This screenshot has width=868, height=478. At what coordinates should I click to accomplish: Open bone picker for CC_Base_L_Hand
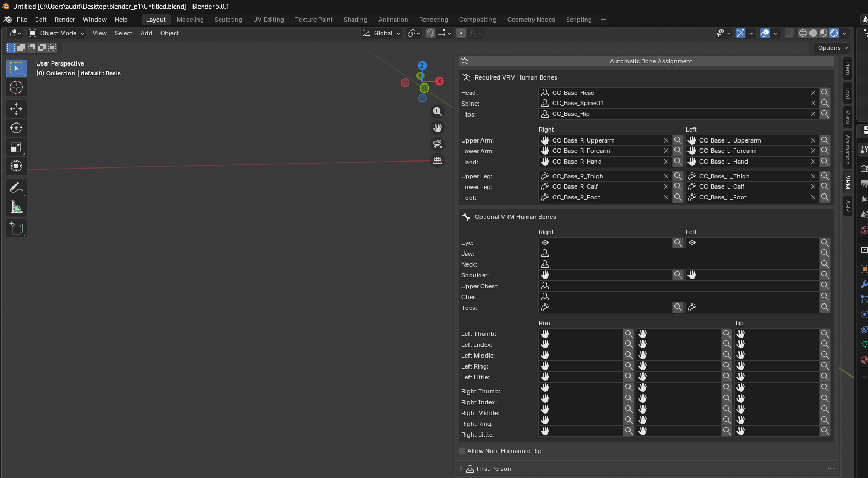[x=825, y=162]
